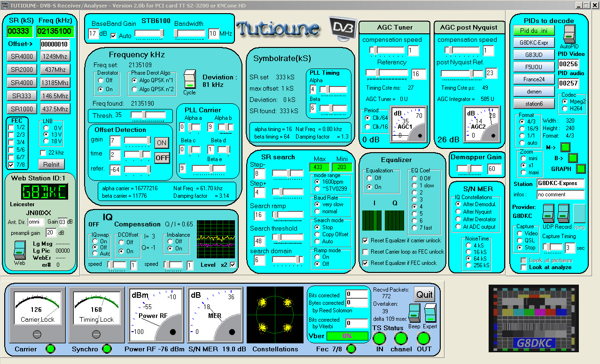Select the France24 station button
Screen dimensions: 600x364
pos(534,79)
